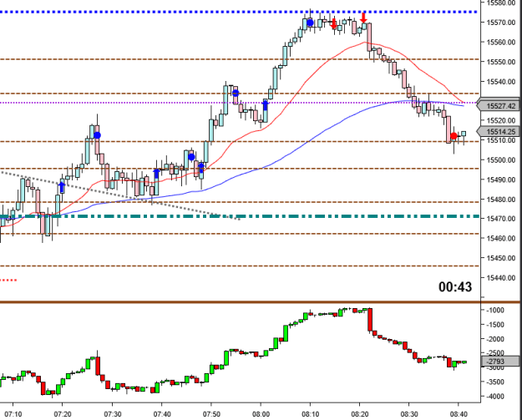Click the 15460.00 price axis label
This screenshot has height=420, width=522.
click(500, 238)
